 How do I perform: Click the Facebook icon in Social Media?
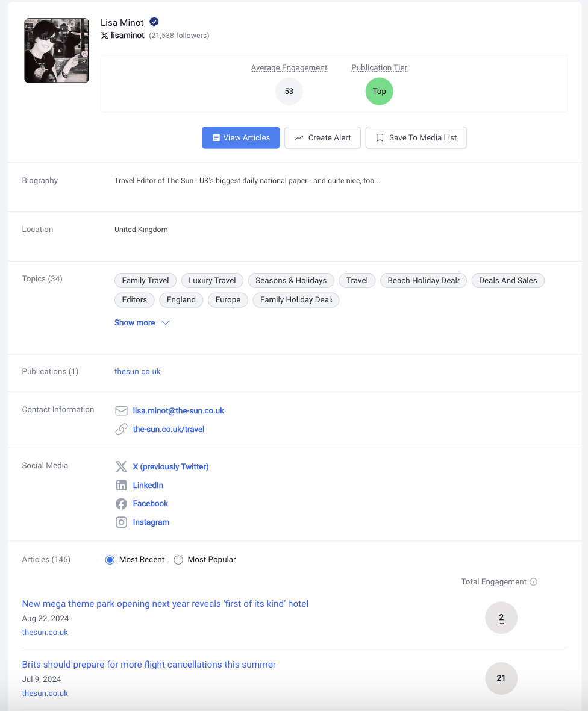121,503
